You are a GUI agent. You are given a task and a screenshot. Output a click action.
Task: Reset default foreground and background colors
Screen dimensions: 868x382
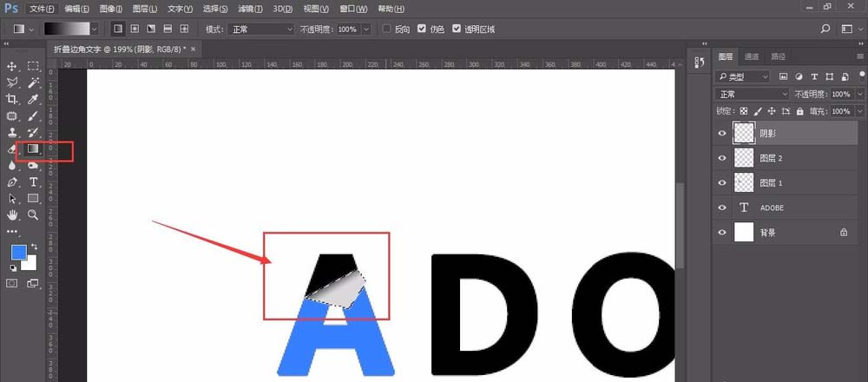coord(13,268)
